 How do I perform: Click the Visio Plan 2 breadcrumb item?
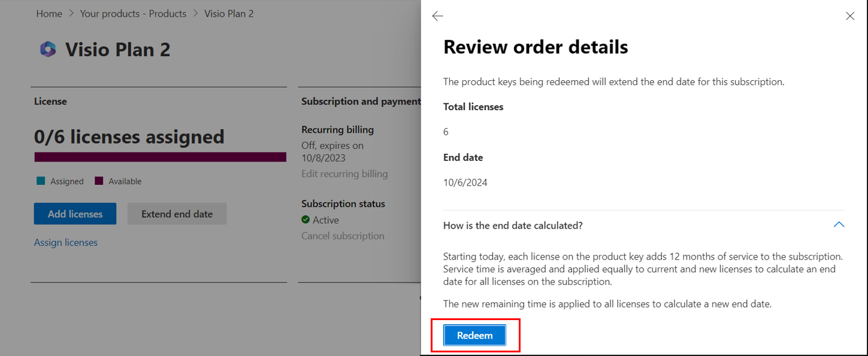[x=229, y=13]
